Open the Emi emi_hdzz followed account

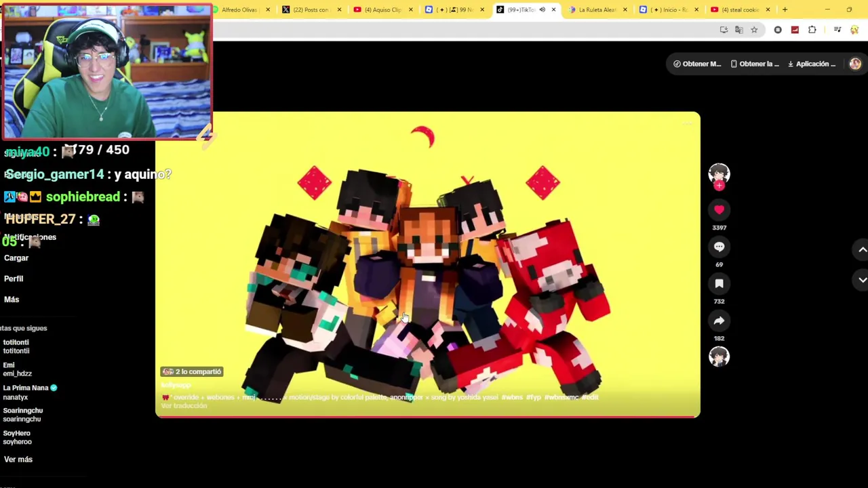click(17, 369)
